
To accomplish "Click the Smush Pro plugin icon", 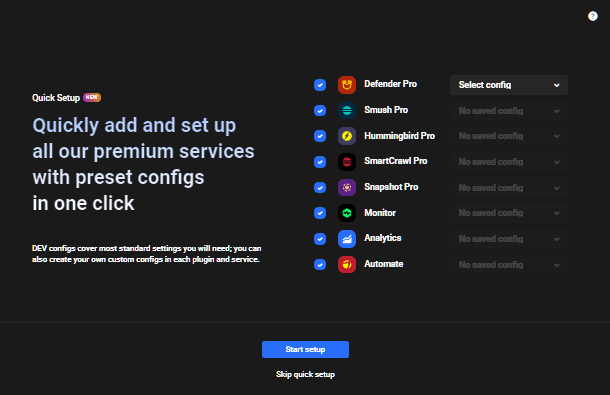I will 347,111.
